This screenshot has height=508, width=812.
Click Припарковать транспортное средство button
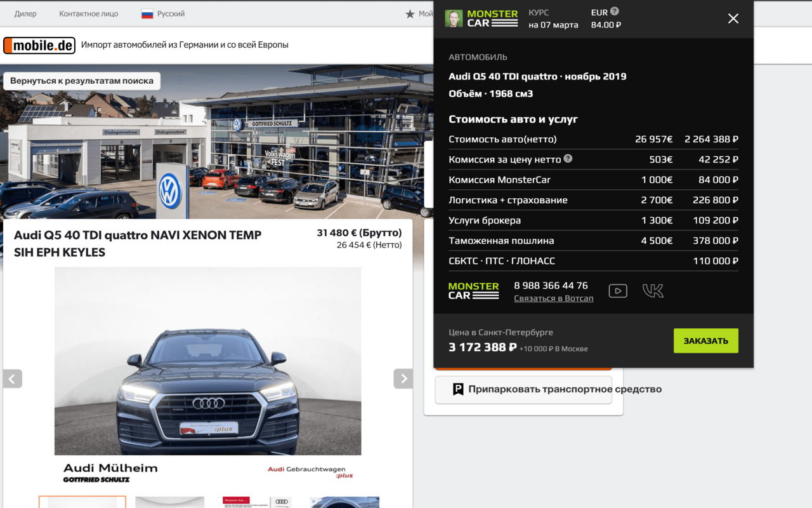(x=523, y=389)
